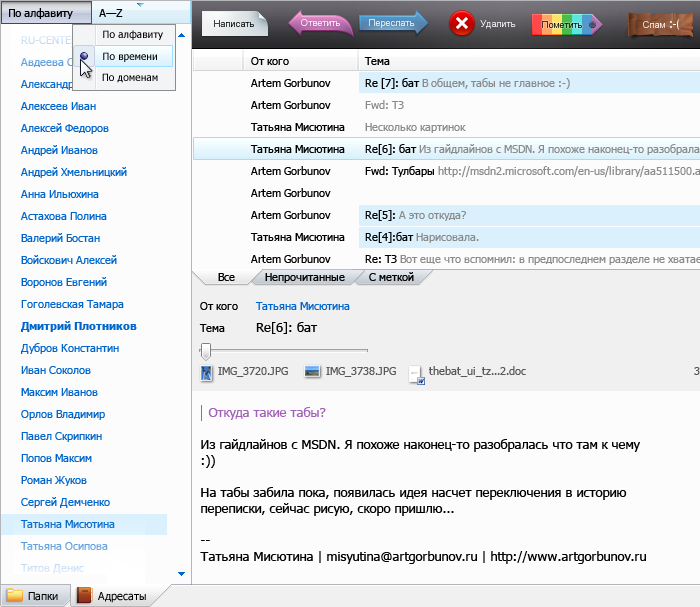Select the По времени sort option

(x=129, y=56)
